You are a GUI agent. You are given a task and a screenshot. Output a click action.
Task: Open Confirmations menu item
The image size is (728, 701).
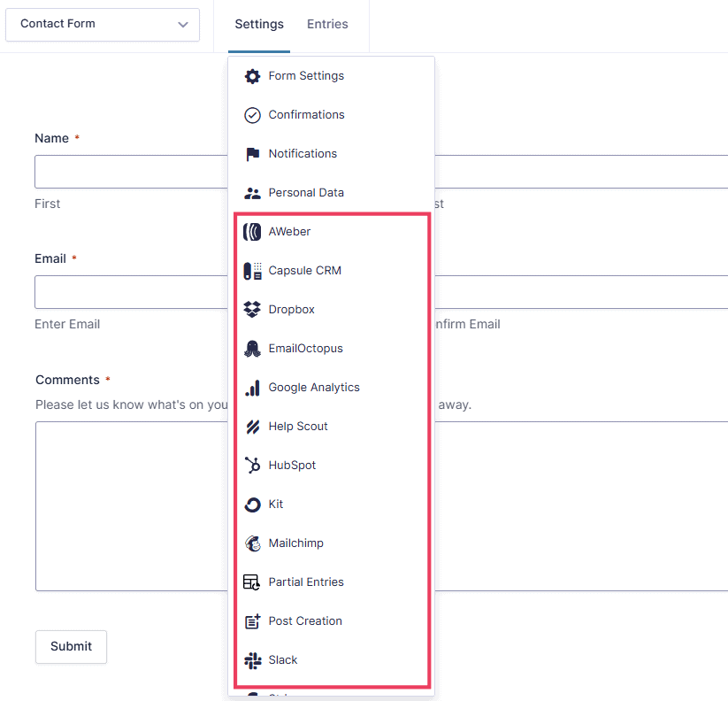331,115
